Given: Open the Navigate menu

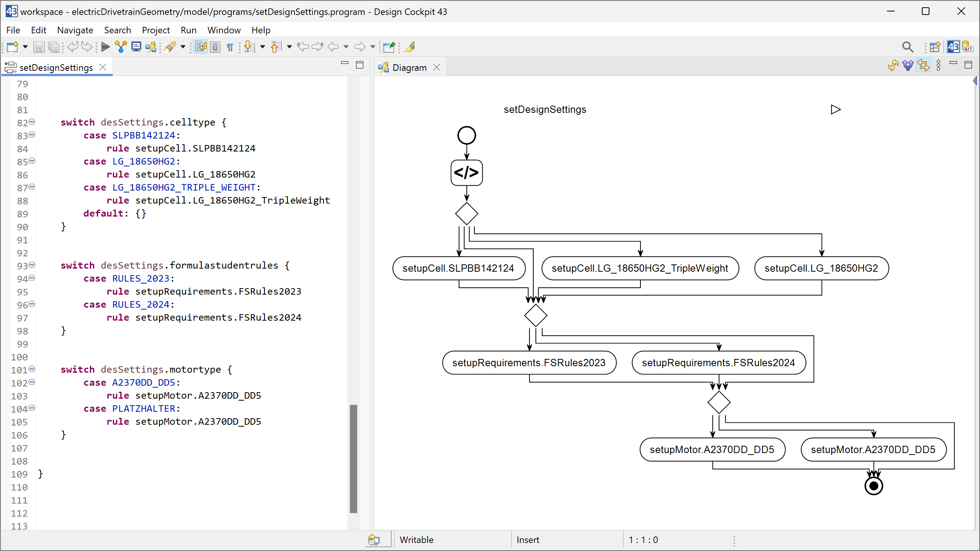Looking at the screenshot, I should point(75,30).
